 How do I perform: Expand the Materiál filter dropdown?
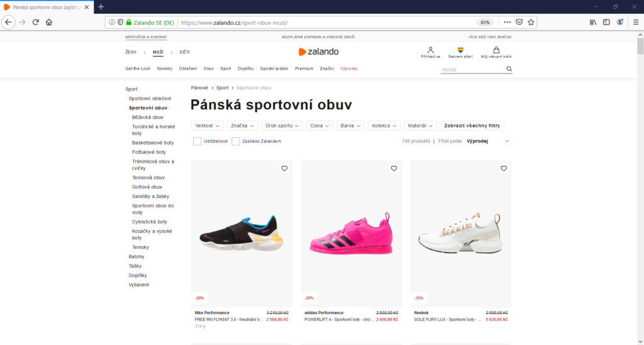(x=419, y=126)
